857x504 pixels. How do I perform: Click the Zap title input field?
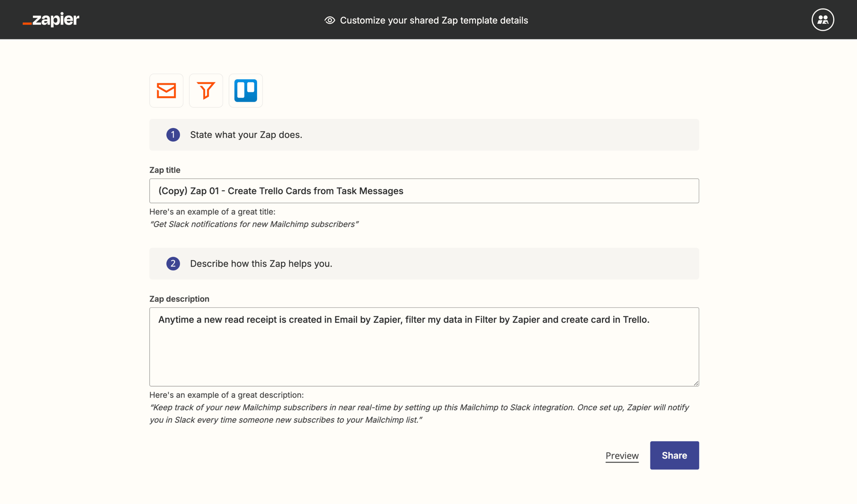coord(424,190)
